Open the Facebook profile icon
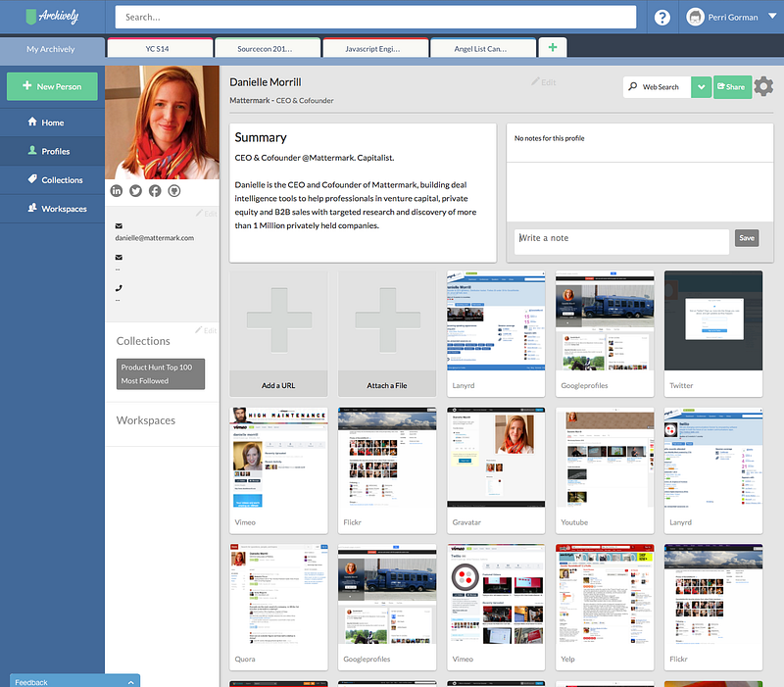 [155, 191]
